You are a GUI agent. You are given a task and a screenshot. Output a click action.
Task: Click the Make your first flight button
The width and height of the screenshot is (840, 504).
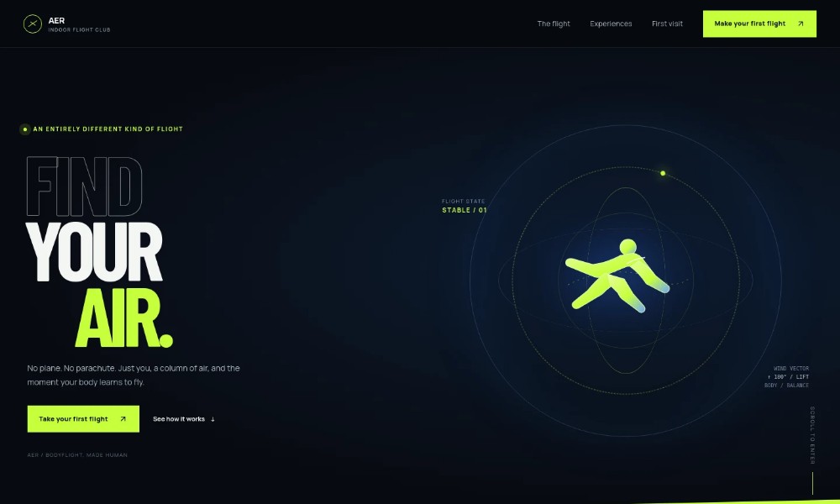click(759, 24)
